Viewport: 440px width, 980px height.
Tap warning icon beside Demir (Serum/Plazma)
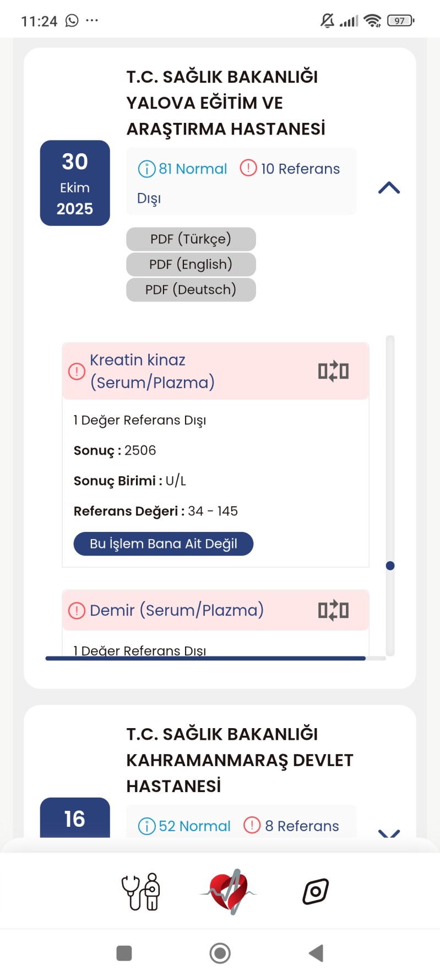coord(77,611)
